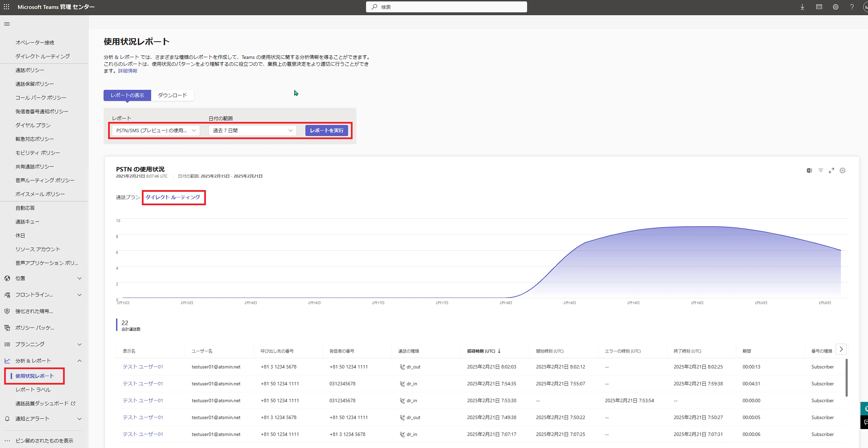The width and height of the screenshot is (868, 448).
Task: Click the frontline people icon in sidebar
Action: tap(7, 295)
